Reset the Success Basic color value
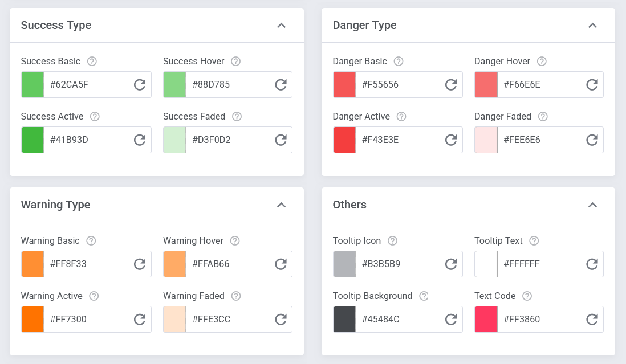Image resolution: width=626 pixels, height=364 pixels. (140, 85)
